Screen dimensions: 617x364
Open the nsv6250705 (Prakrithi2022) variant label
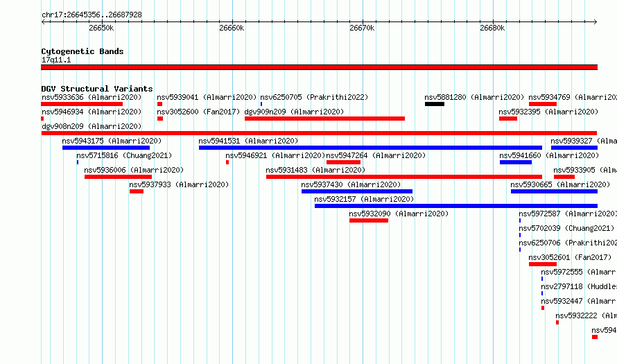(x=314, y=97)
